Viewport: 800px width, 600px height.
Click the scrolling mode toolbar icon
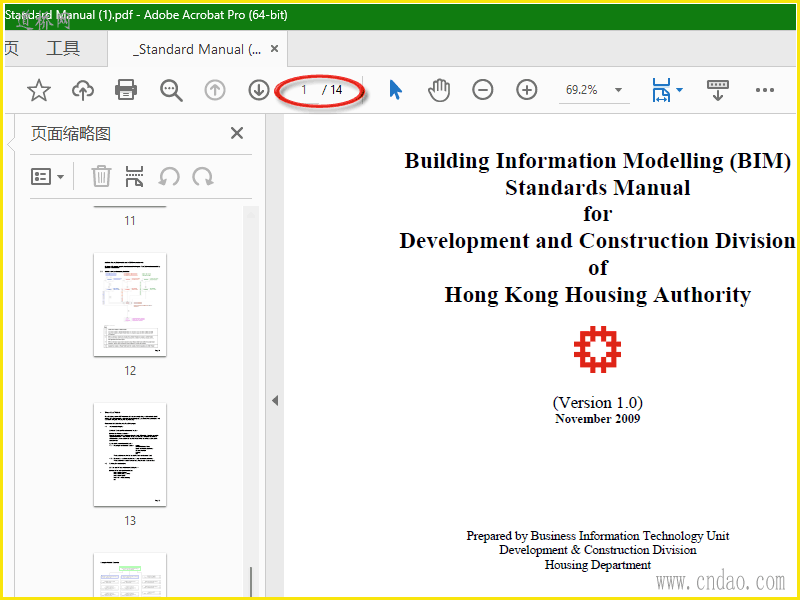(717, 90)
